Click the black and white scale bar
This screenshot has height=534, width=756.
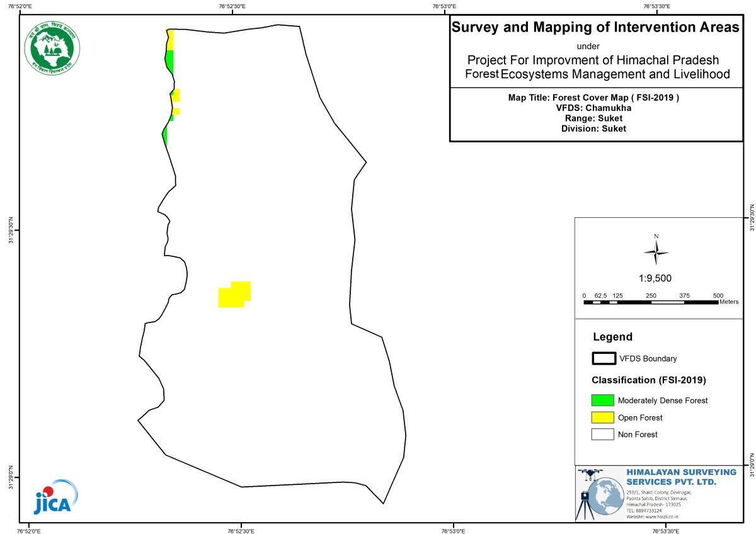pyautogui.click(x=651, y=302)
